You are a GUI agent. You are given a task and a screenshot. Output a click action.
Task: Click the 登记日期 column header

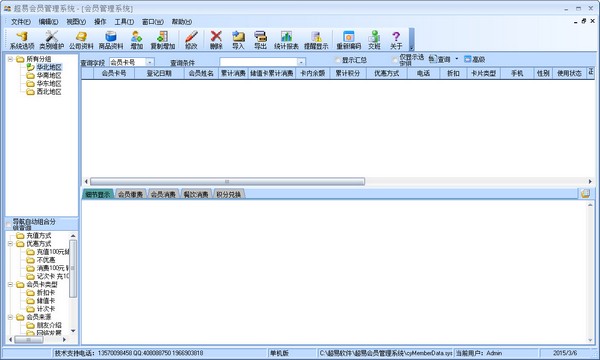click(159, 73)
